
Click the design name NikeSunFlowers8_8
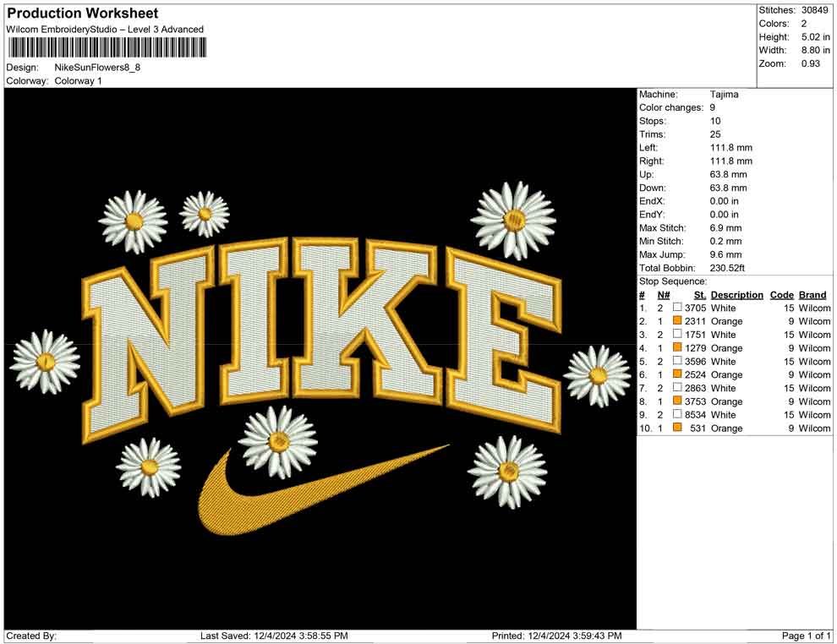[x=99, y=67]
